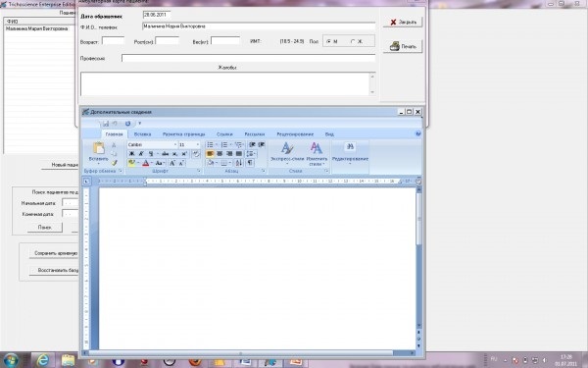Apply subscript formatting
Screen dimensions: 588x368
(x=174, y=154)
